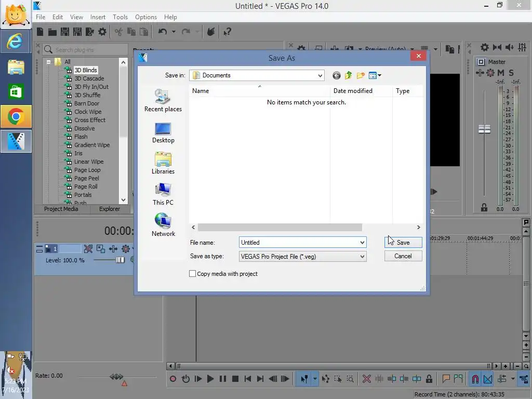Click the Record button in transport bar
532x399 pixels.
click(x=173, y=379)
